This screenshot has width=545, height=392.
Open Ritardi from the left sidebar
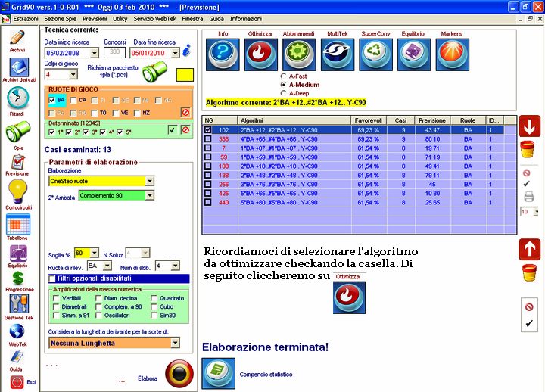[x=17, y=99]
